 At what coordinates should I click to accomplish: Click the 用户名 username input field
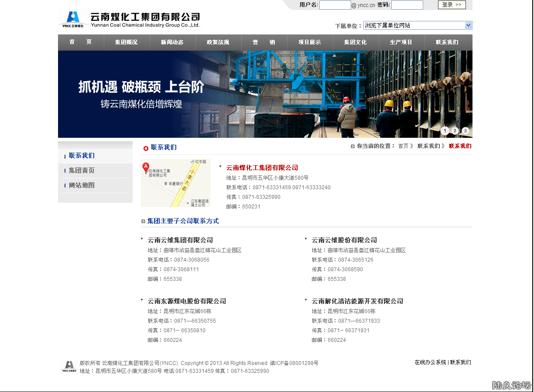point(335,5)
